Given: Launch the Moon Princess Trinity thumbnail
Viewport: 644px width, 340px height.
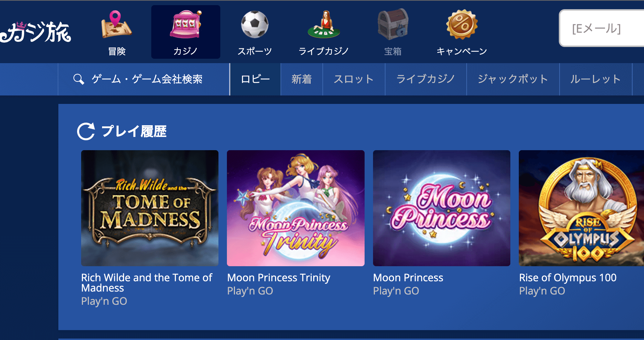Looking at the screenshot, I should [296, 208].
